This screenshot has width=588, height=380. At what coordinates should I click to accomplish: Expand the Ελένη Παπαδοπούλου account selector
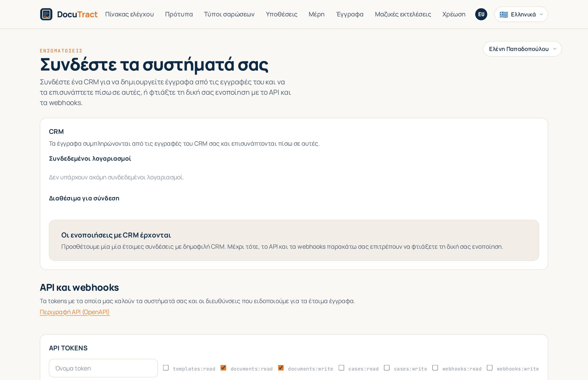522,49
